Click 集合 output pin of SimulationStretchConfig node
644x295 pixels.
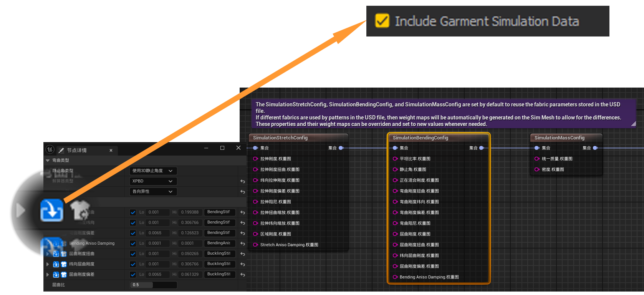pos(341,148)
